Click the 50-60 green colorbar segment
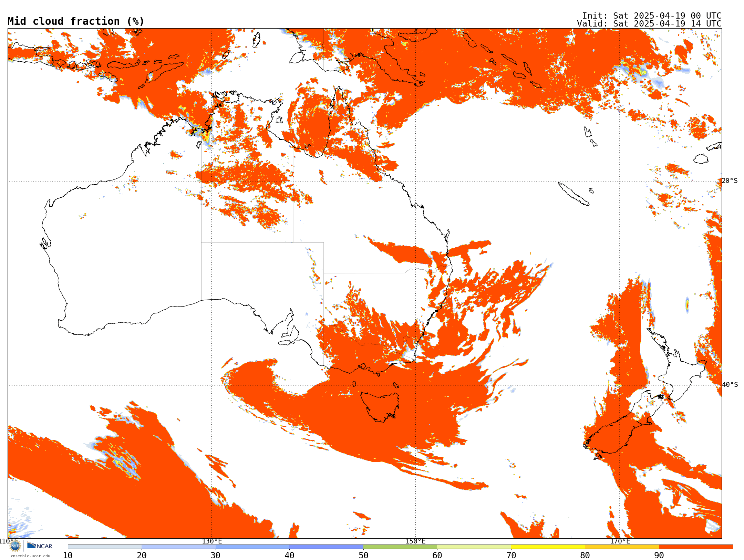Screen dimensions: 744x560 pyautogui.click(x=400, y=547)
